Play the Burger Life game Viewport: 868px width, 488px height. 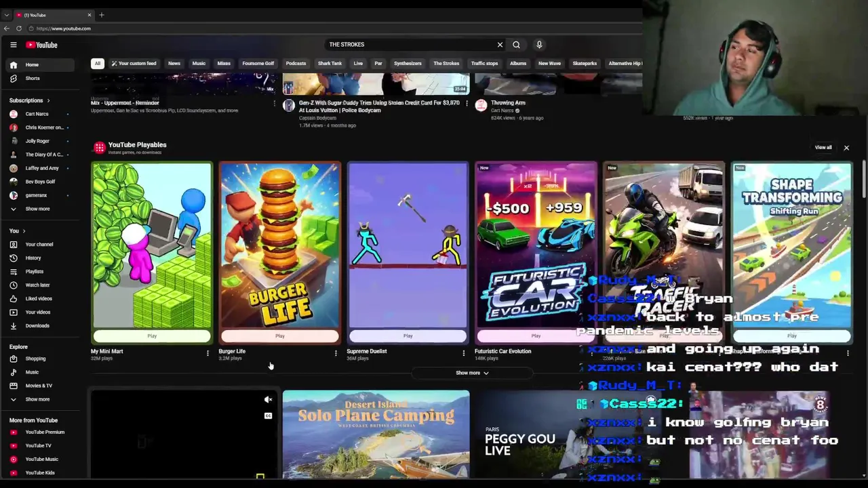pyautogui.click(x=279, y=336)
